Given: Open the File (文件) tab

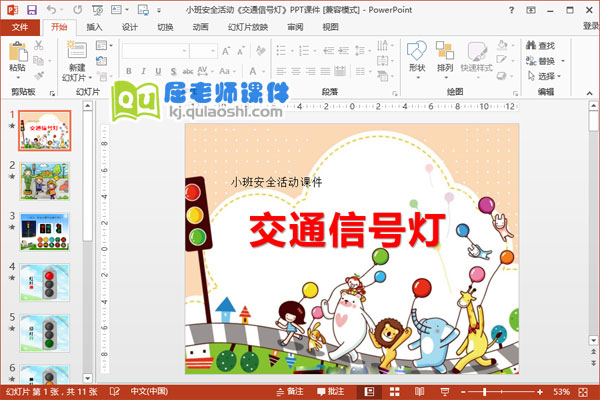Looking at the screenshot, I should [x=20, y=27].
